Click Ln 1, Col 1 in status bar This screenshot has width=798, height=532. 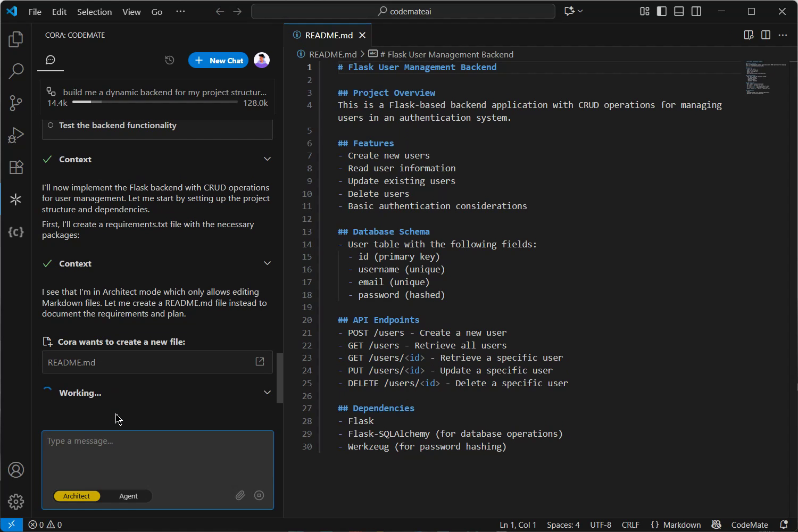click(518, 525)
